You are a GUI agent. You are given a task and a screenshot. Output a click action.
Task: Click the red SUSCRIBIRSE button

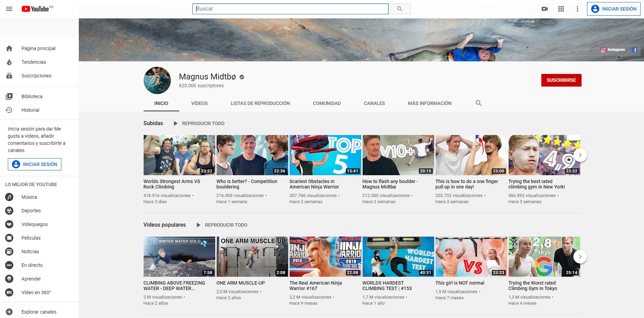point(561,80)
